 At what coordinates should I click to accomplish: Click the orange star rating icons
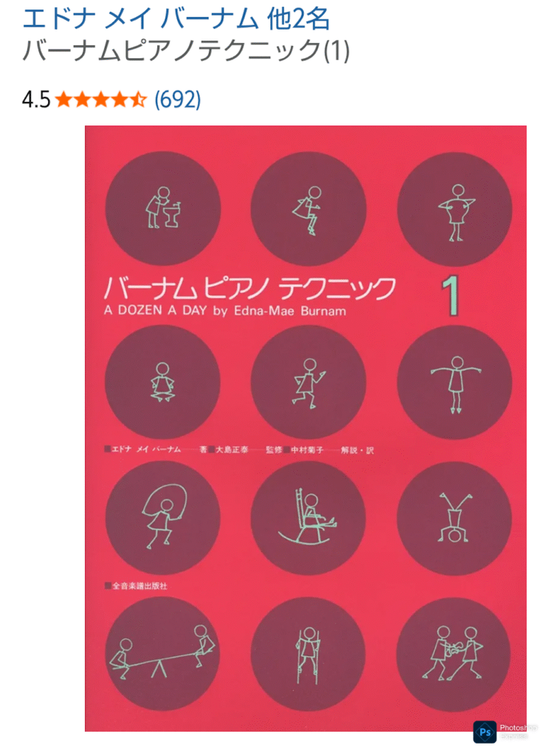click(101, 100)
